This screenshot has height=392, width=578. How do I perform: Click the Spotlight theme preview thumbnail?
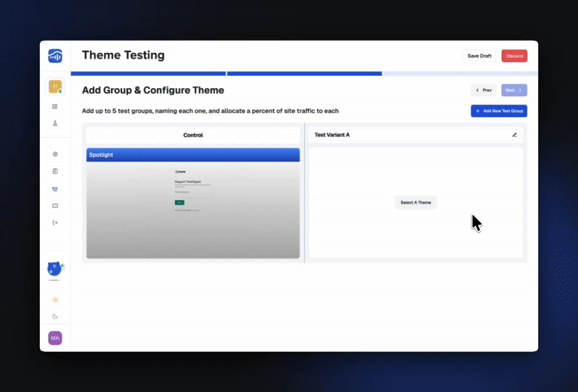coord(193,209)
